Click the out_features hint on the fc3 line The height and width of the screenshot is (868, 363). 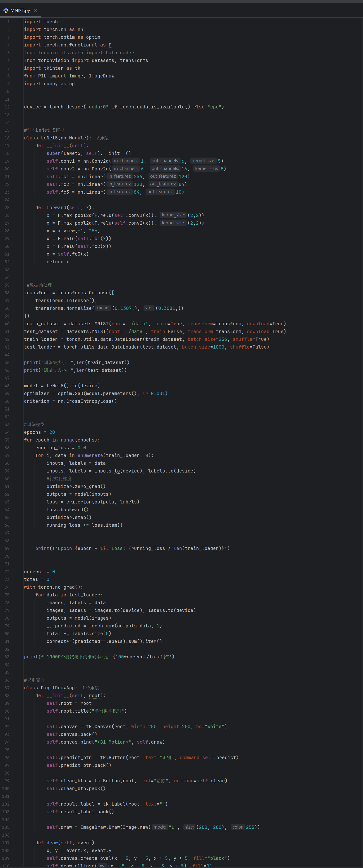(160, 192)
